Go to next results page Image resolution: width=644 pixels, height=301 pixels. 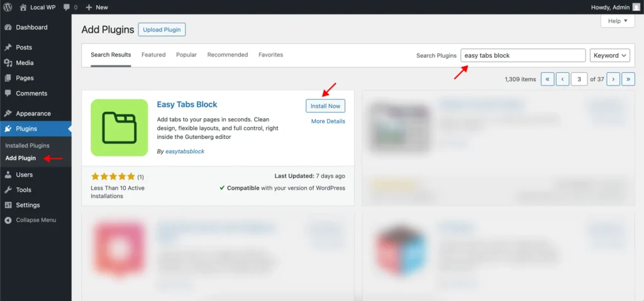pos(613,79)
